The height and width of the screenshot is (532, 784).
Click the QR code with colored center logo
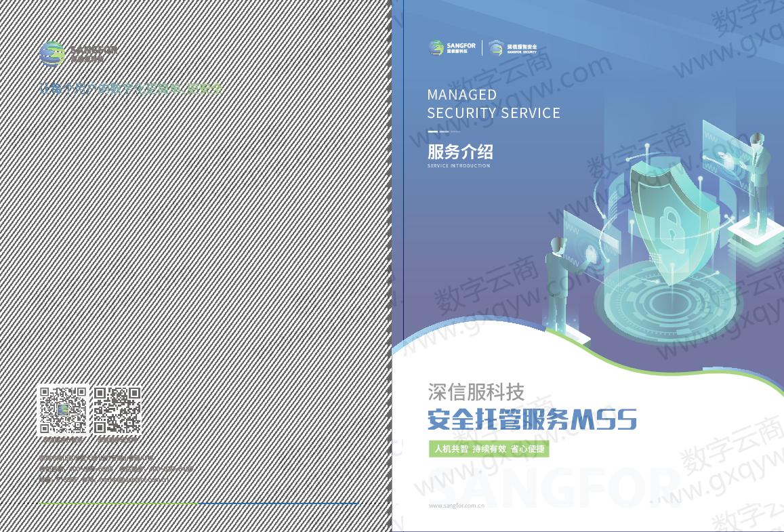pos(63,410)
